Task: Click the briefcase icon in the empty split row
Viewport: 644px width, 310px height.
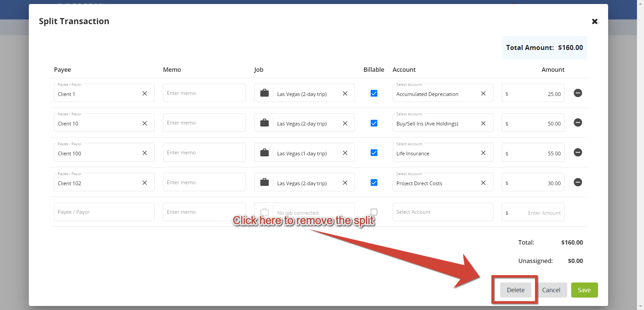Action: pyautogui.click(x=265, y=212)
